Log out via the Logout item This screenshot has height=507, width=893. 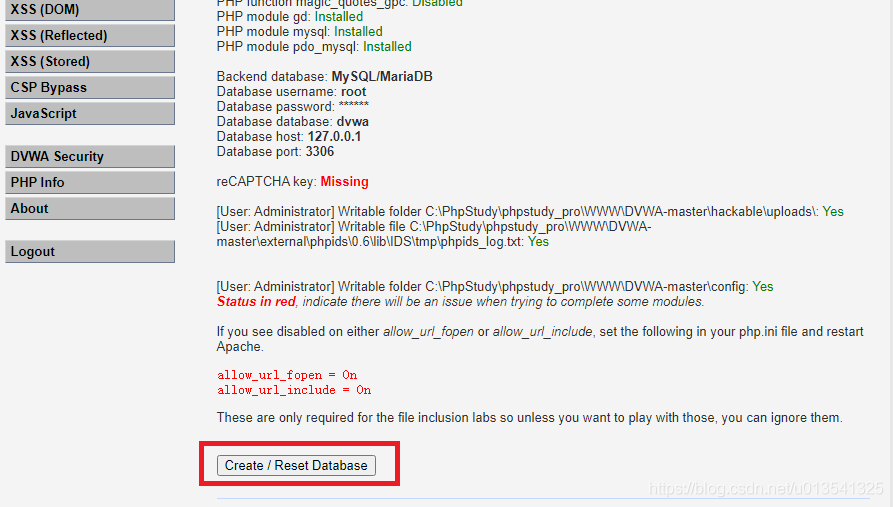(88, 252)
